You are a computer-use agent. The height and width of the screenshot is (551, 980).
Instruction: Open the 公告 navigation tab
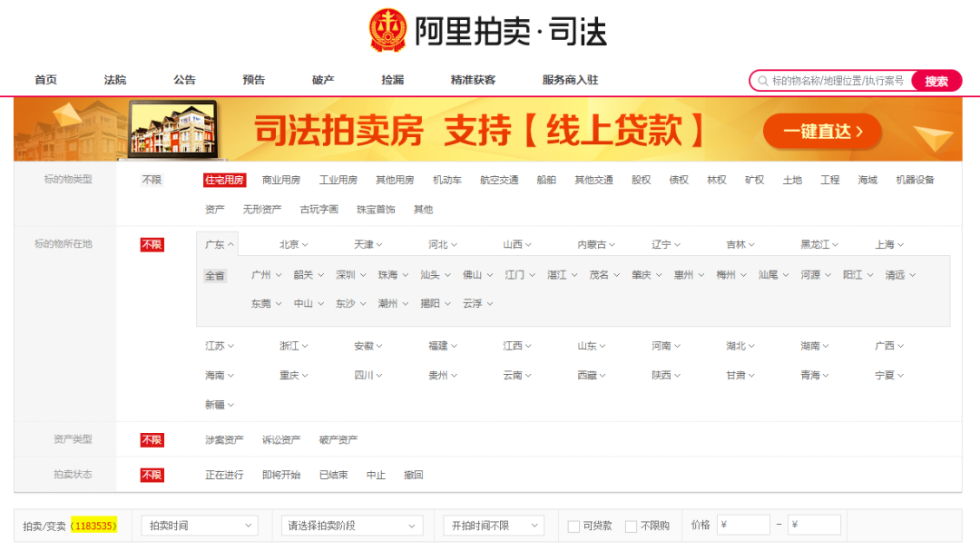[184, 80]
